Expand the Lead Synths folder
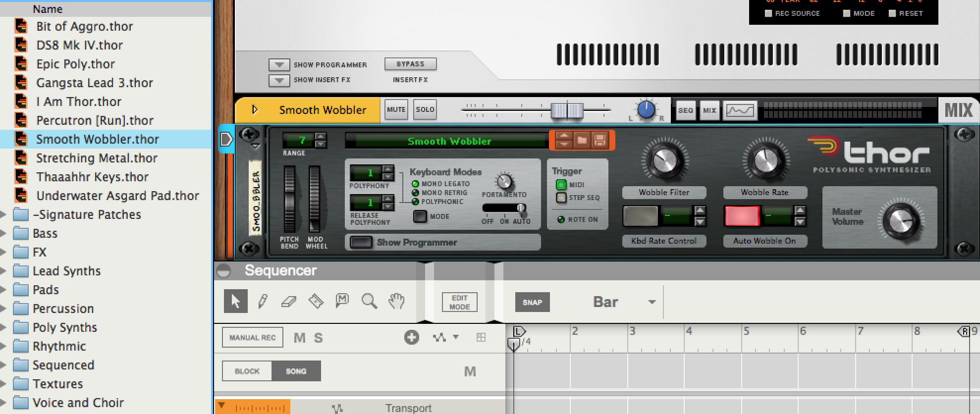 [x=3, y=271]
